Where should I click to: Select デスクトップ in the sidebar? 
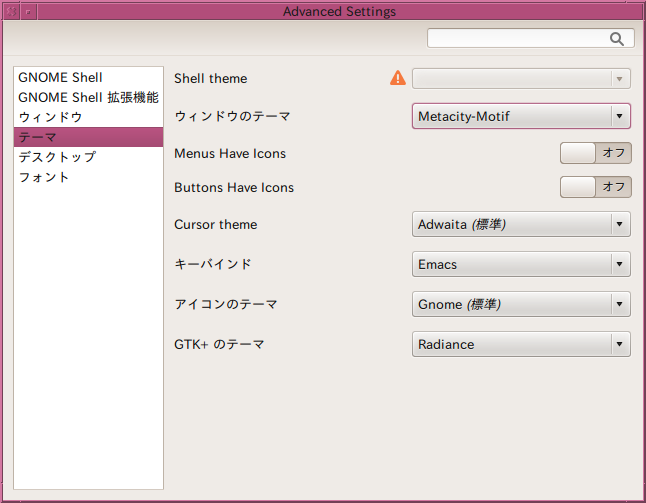click(89, 157)
